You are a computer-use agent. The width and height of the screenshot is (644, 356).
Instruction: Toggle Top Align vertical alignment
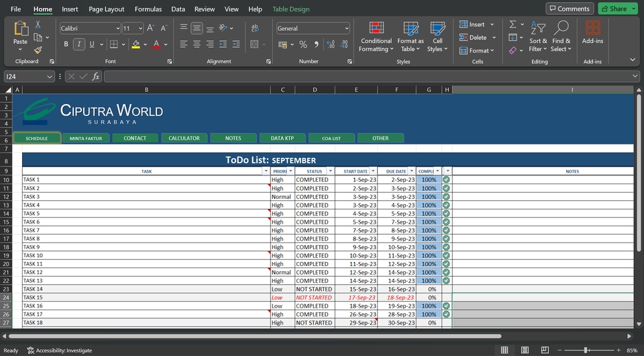coord(184,28)
